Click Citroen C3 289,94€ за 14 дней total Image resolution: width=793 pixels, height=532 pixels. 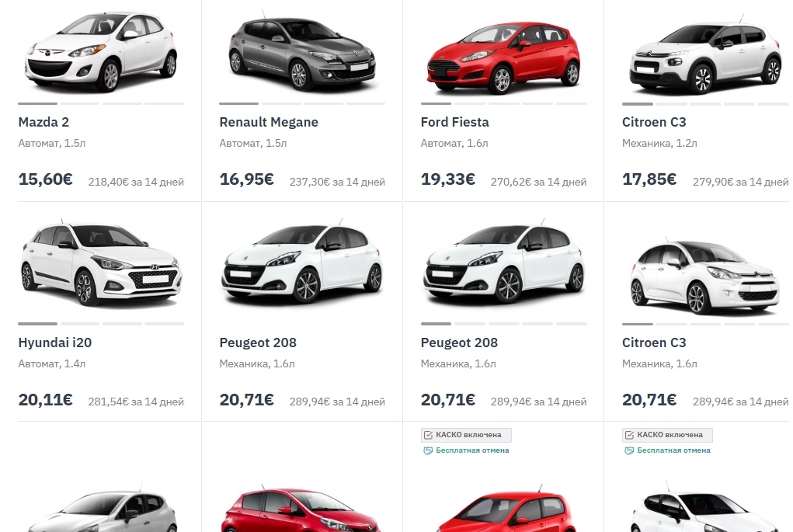coord(740,402)
